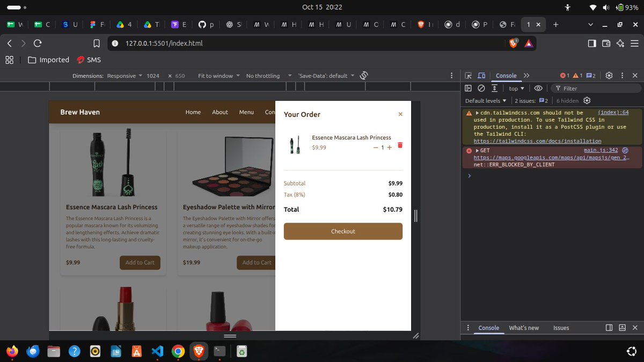Click the Dimensions Responsive dropdown
This screenshot has width=644, height=362.
125,76
